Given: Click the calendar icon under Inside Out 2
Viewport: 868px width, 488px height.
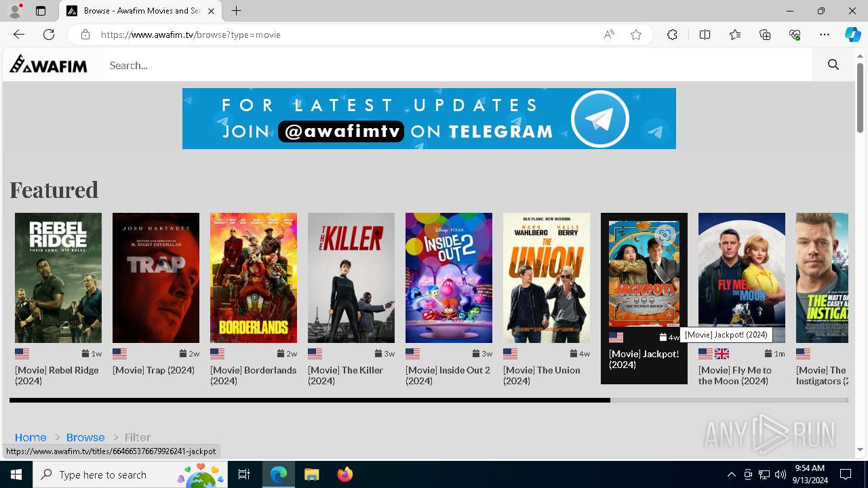Looking at the screenshot, I should [x=477, y=353].
